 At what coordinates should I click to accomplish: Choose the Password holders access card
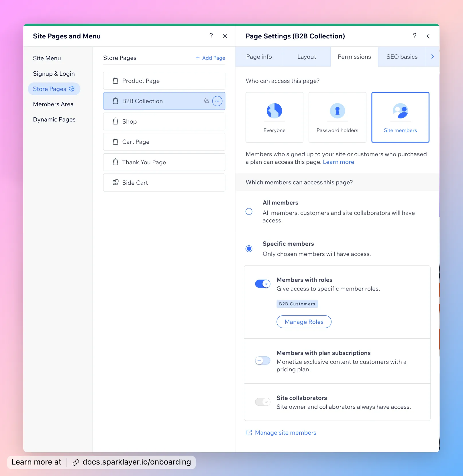pos(338,117)
